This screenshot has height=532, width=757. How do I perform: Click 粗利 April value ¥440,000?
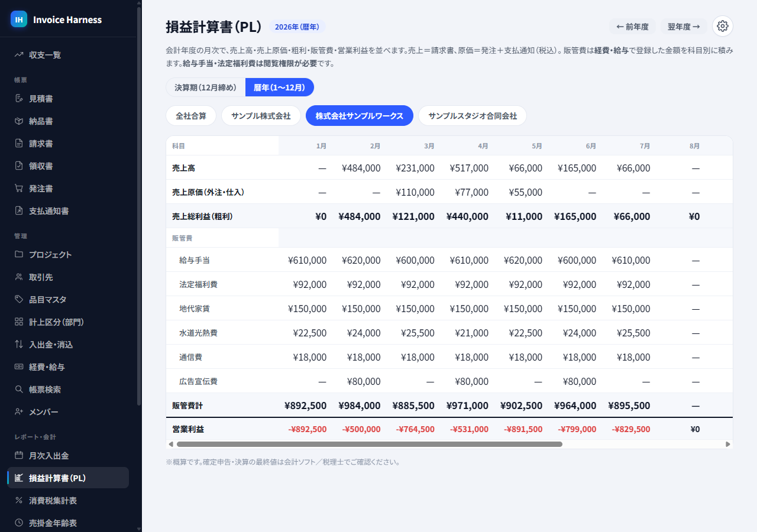468,216
